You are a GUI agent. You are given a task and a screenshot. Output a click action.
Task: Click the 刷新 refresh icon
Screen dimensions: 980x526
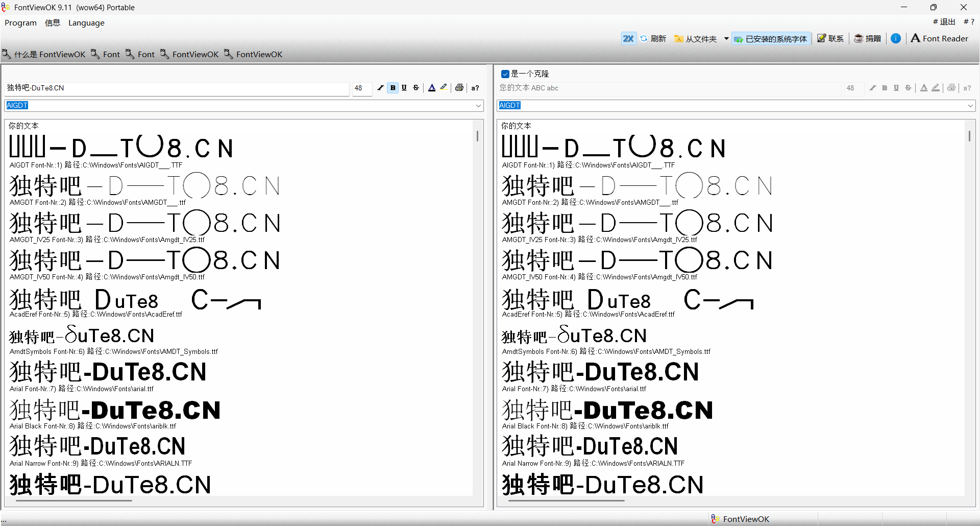coord(644,38)
